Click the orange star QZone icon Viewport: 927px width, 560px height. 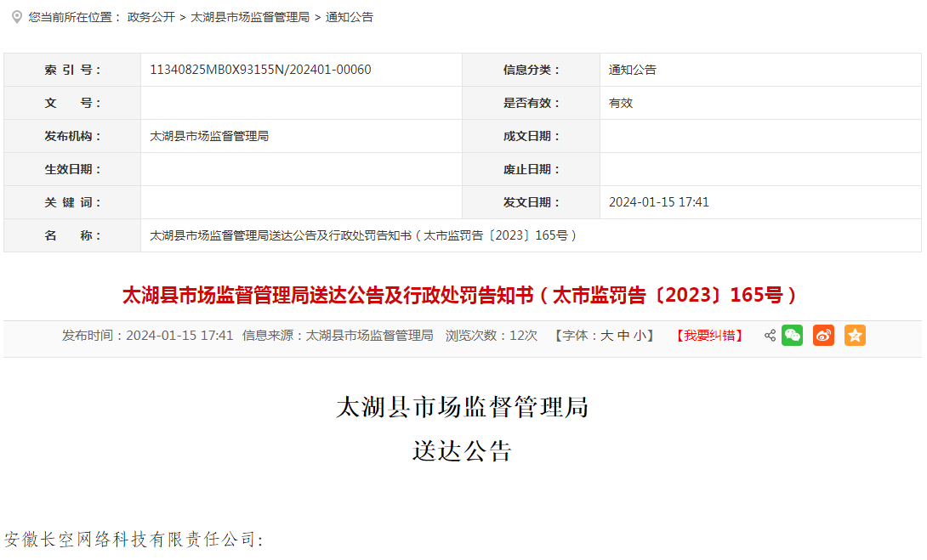855,336
